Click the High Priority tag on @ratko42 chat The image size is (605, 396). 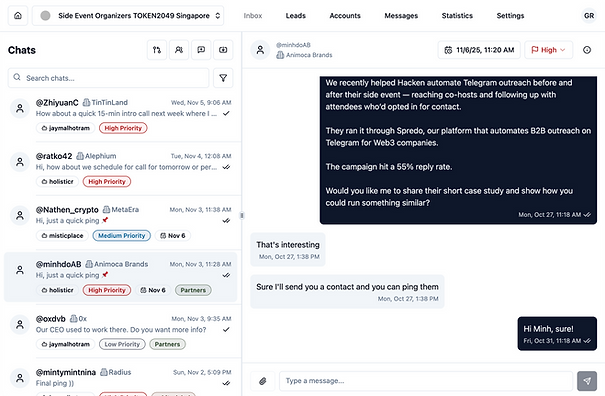click(107, 181)
